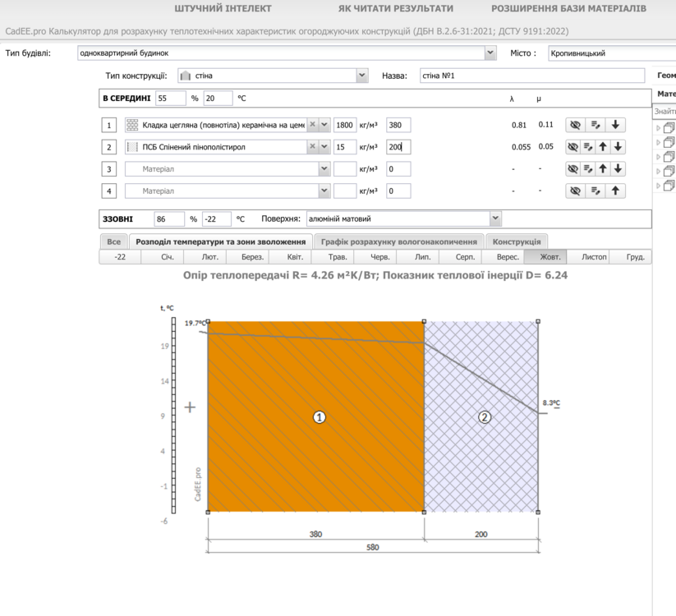This screenshot has width=676, height=616.
Task: Toggle visibility of layer 2 'ПСБ'
Action: coord(573,147)
